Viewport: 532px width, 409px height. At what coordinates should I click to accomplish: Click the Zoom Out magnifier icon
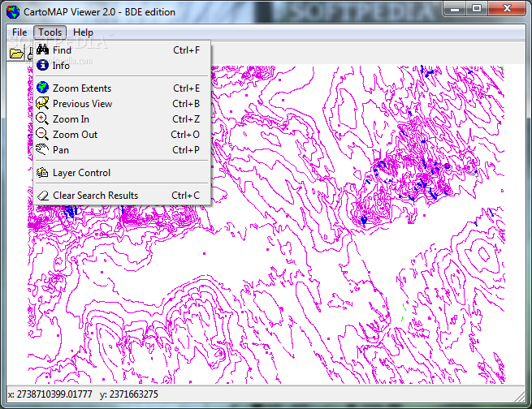(42, 134)
